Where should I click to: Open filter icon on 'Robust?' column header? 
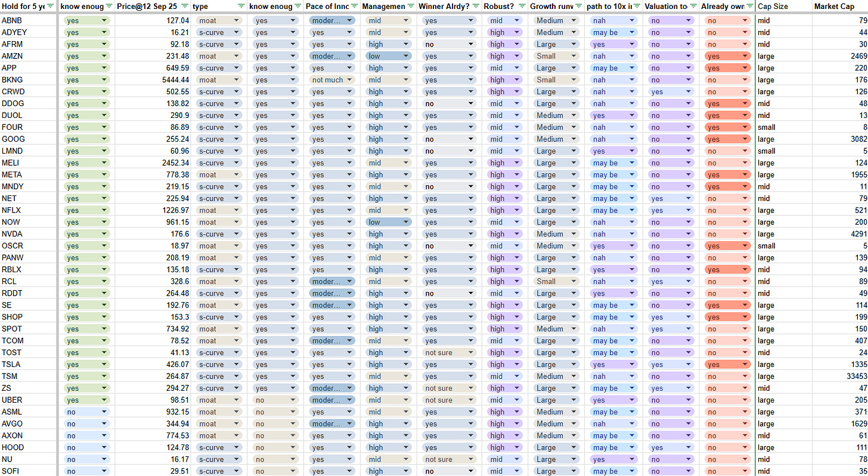(522, 6)
